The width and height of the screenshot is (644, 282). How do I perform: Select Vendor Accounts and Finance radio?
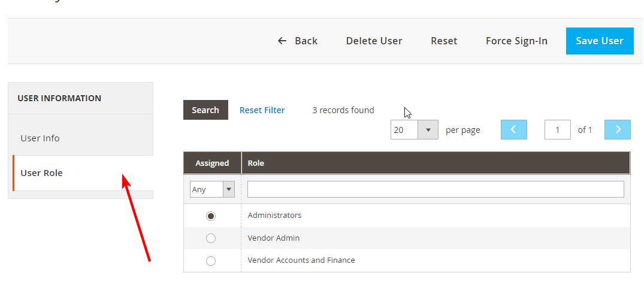pos(211,260)
